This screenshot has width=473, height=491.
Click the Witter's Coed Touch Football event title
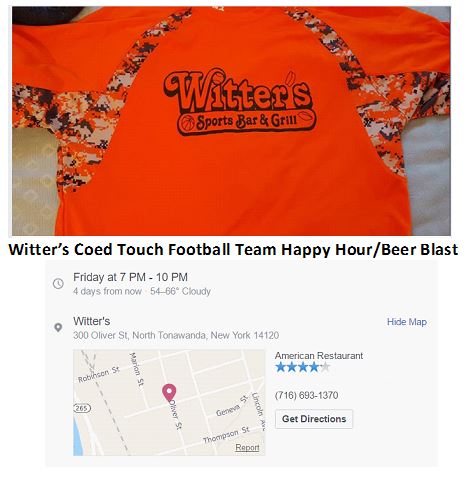[x=233, y=250]
